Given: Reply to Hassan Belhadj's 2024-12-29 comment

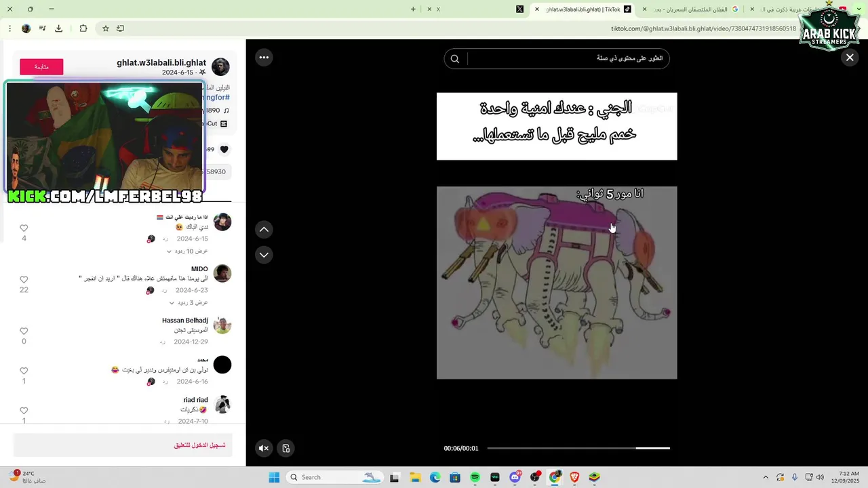Looking at the screenshot, I should pos(163,342).
